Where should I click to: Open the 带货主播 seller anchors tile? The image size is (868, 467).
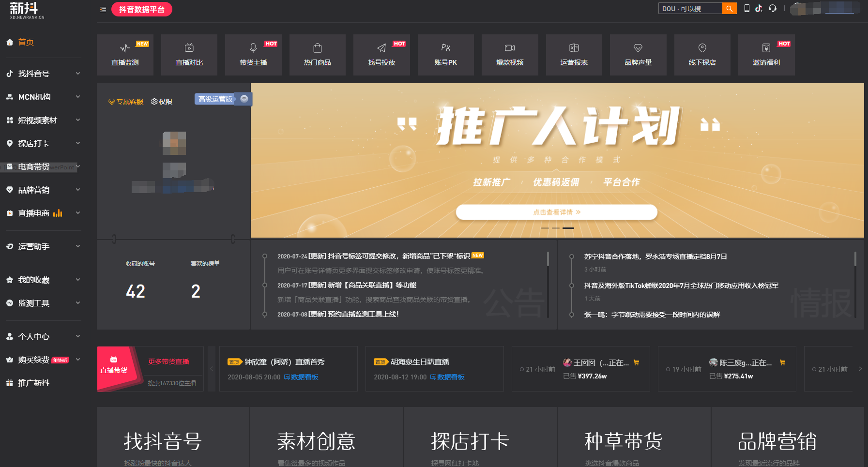253,55
